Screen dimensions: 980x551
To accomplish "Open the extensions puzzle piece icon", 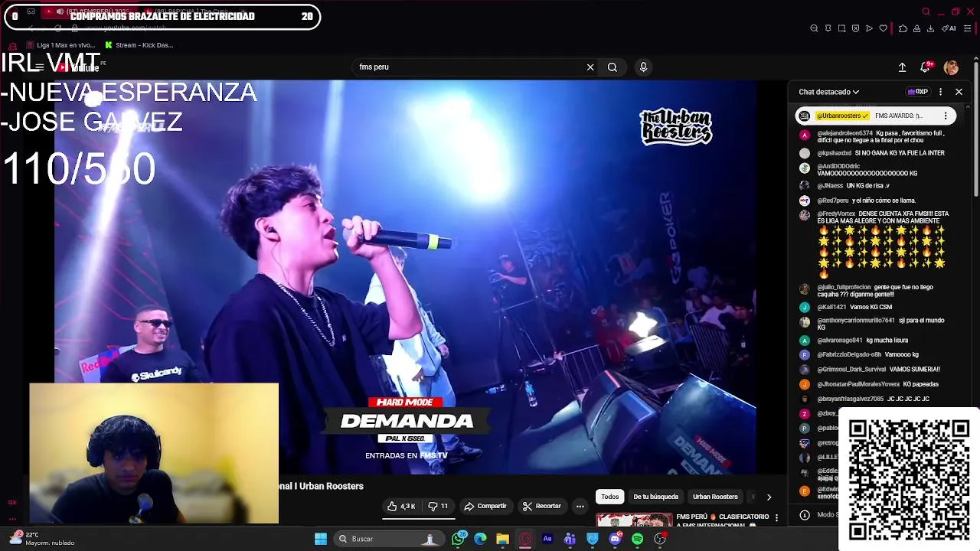I will coord(903,28).
